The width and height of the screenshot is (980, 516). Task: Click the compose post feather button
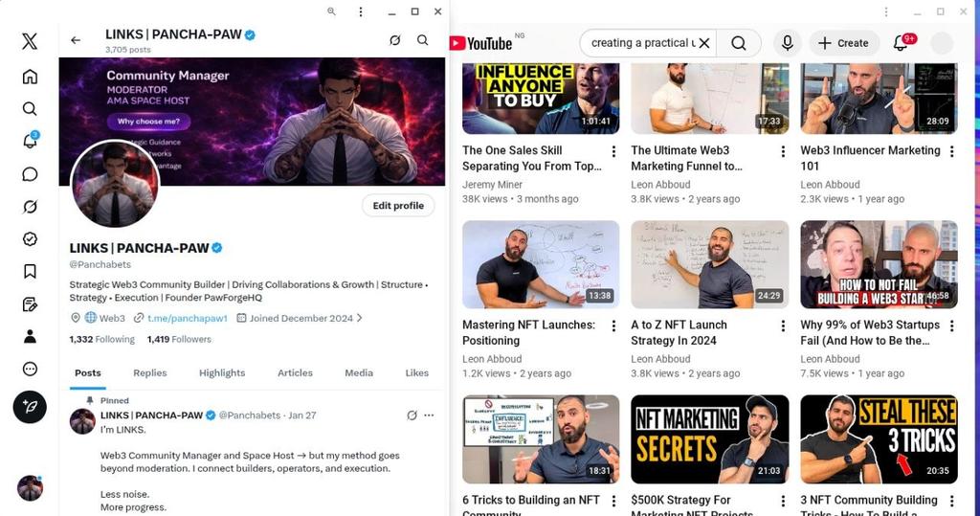pyautogui.click(x=30, y=407)
